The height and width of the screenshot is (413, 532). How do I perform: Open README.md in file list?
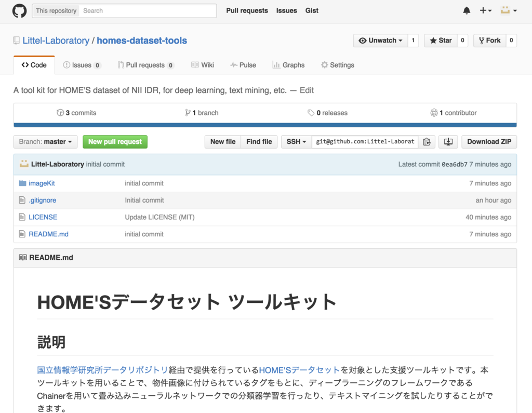(48, 234)
